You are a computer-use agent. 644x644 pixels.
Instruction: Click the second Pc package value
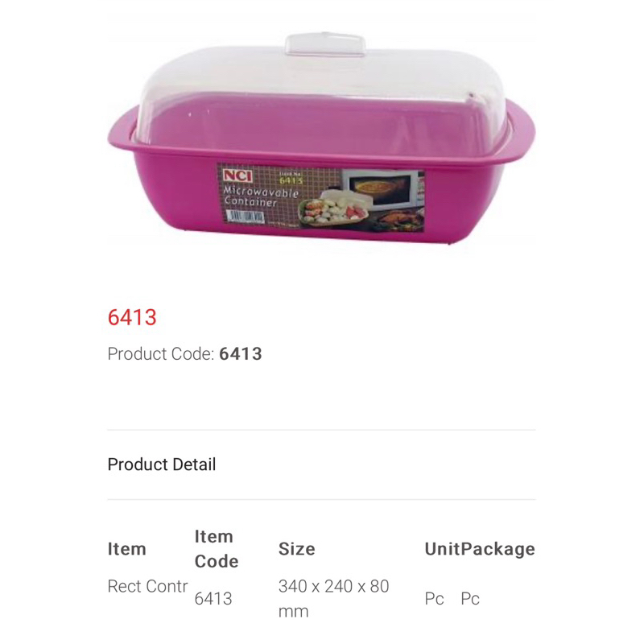470,599
